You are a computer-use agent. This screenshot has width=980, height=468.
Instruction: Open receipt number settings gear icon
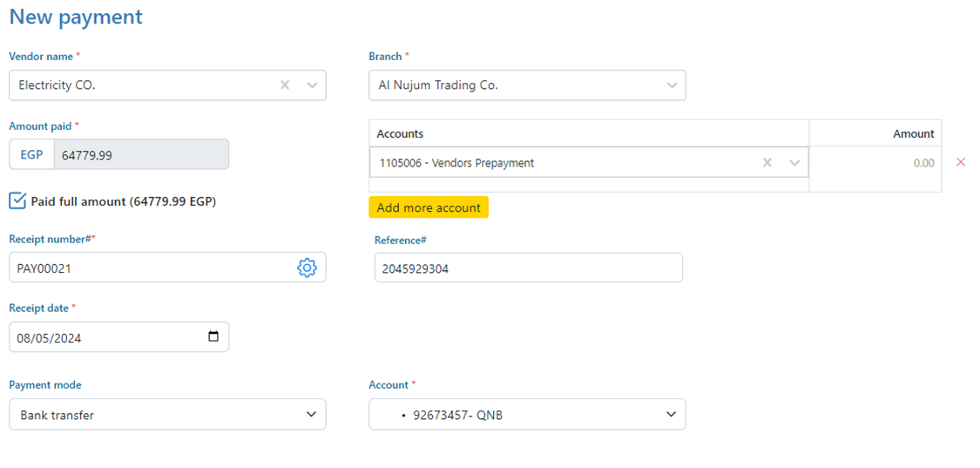point(307,268)
